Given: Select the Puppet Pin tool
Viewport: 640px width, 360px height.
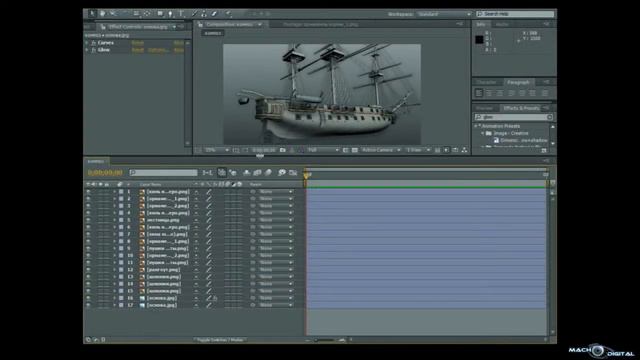Looking at the screenshot, I should pyautogui.click(x=228, y=13).
